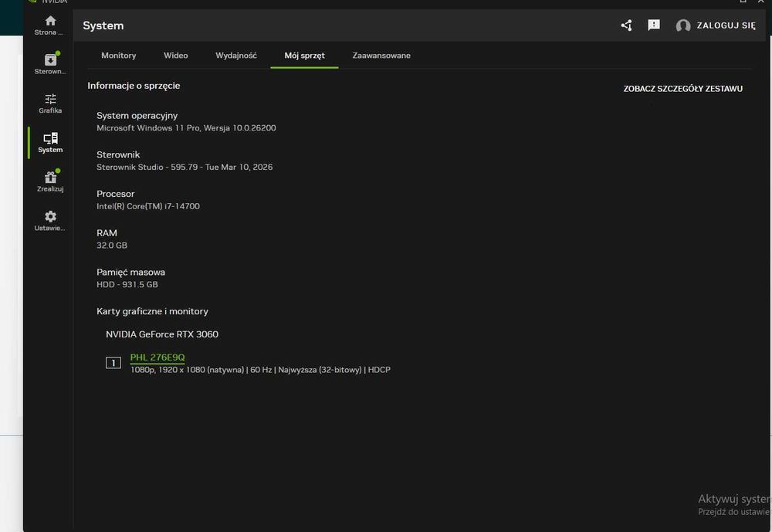This screenshot has width=772, height=532.
Task: Click the HDD - 931.5 GB value
Action: coord(127,284)
